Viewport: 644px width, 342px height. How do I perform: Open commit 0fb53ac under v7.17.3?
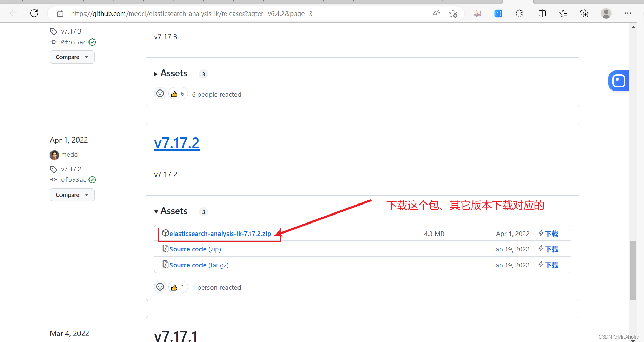(x=73, y=42)
